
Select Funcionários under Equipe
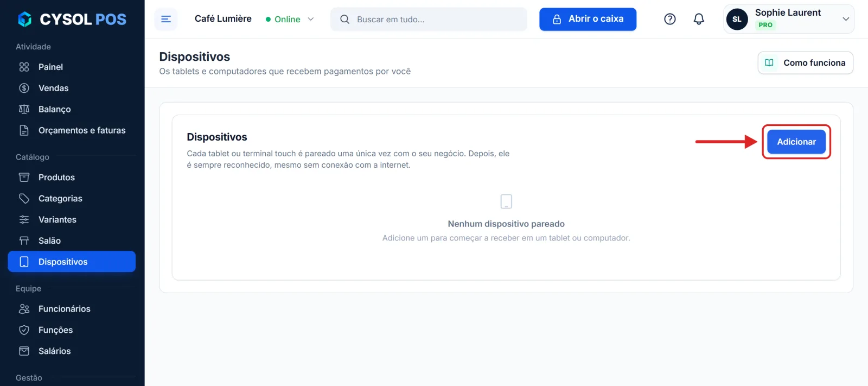click(72, 309)
